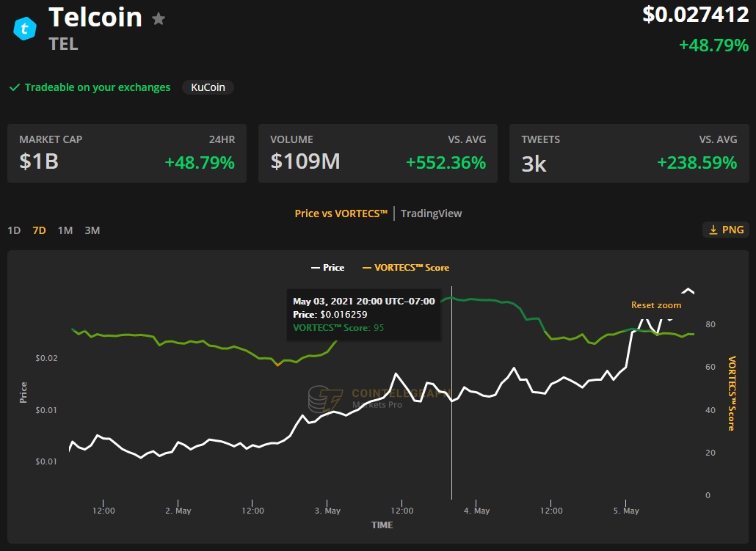Click the 5. May x-axis tick label
The height and width of the screenshot is (551, 756).
(626, 511)
